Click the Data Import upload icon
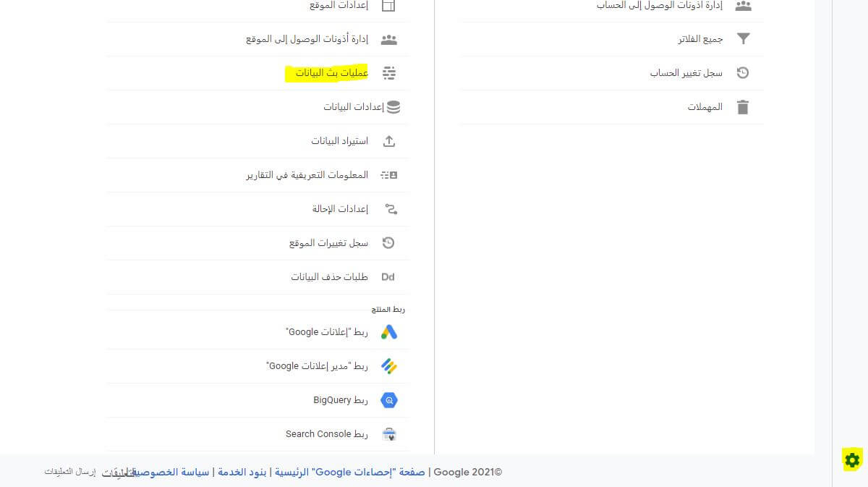 [389, 141]
